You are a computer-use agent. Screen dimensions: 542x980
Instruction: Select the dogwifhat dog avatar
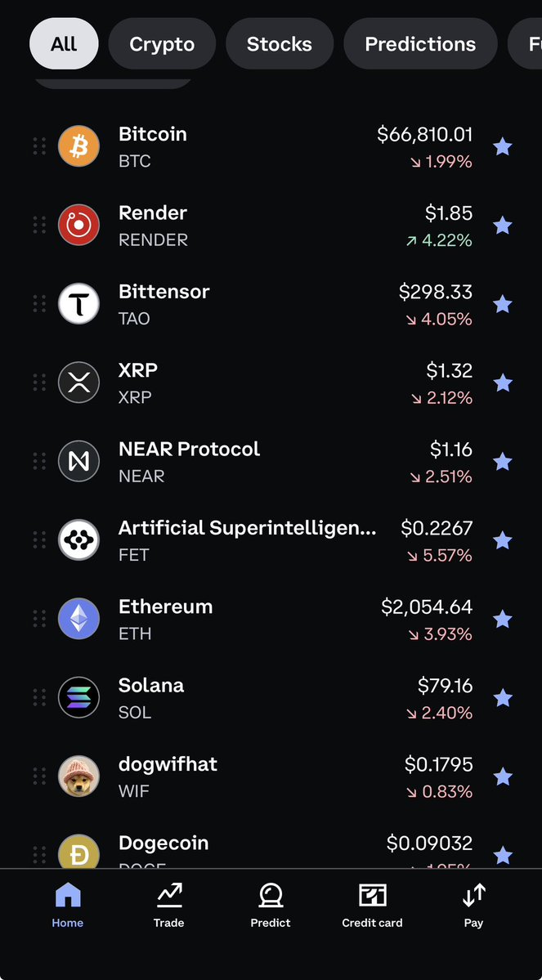[x=78, y=776]
